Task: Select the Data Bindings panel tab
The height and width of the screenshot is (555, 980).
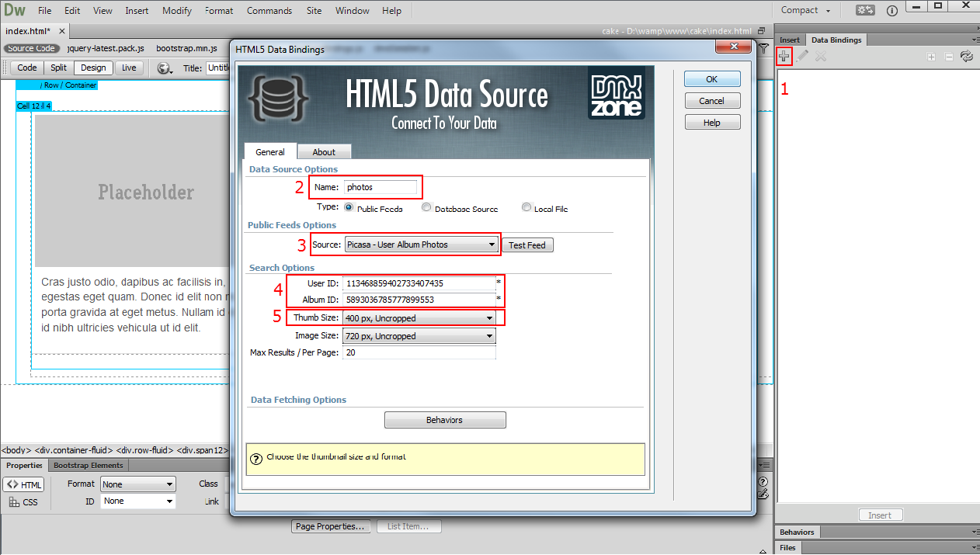Action: tap(836, 40)
